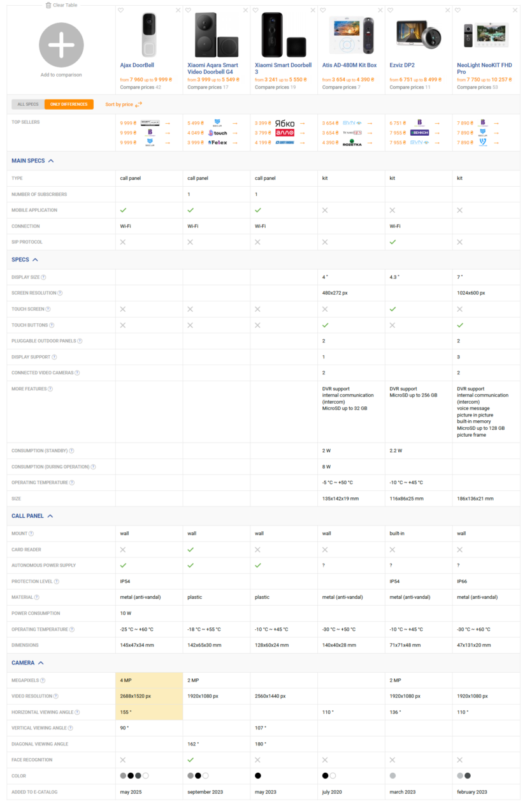Viewport: 532px width, 806px height.
Task: Open Atis AD-480M Kit Box product page
Action: (x=350, y=65)
